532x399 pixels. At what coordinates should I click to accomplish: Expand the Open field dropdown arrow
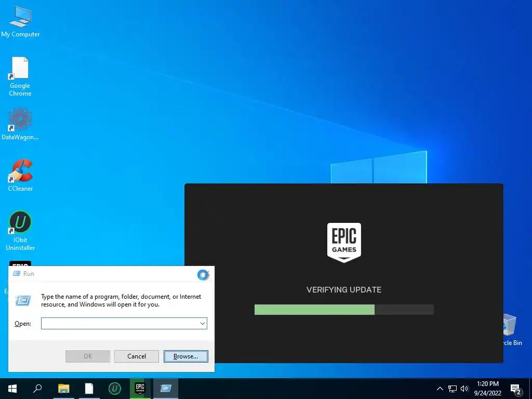[203, 323]
